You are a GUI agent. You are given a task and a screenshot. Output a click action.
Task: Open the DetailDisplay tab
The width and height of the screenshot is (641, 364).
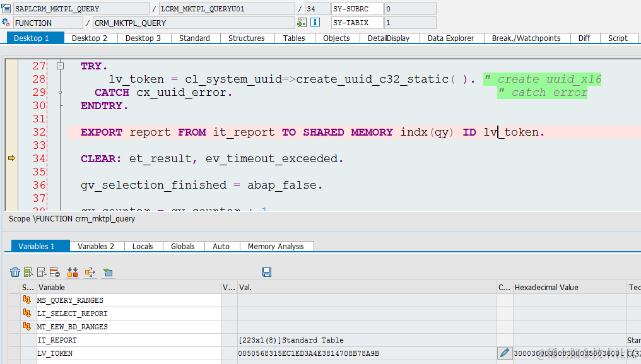point(389,38)
